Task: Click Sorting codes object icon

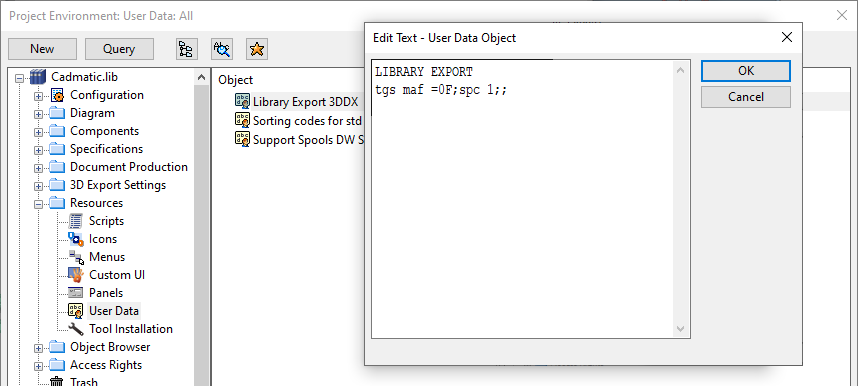Action: click(242, 119)
